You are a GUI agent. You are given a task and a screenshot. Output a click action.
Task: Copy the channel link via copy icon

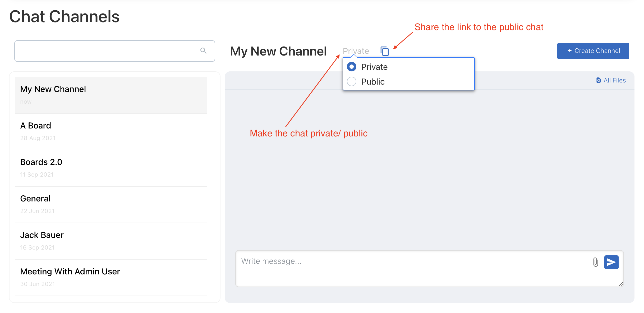(x=385, y=51)
